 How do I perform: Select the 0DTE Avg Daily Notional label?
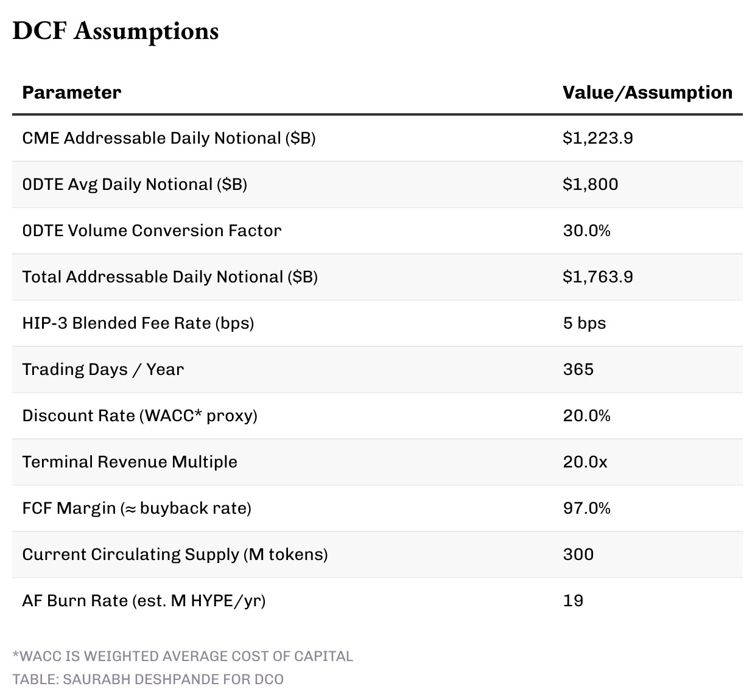[135, 184]
